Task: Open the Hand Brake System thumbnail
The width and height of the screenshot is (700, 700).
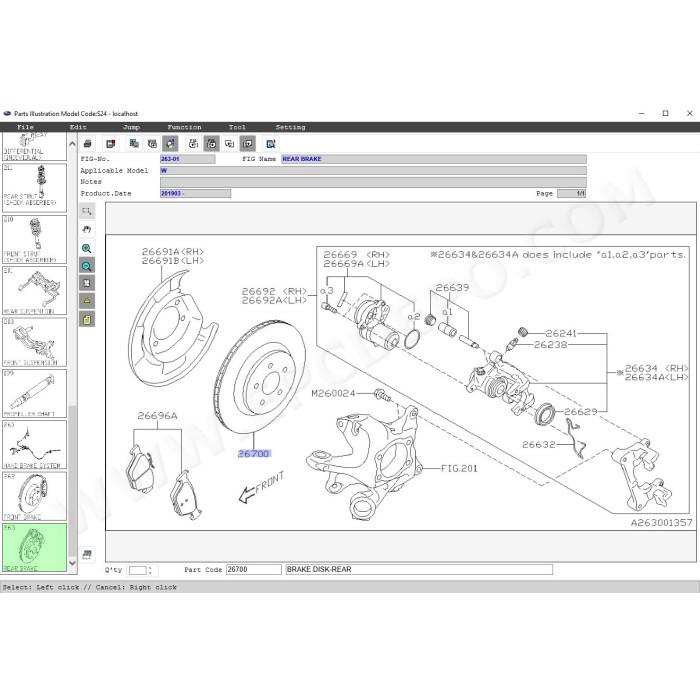Action: (34, 445)
